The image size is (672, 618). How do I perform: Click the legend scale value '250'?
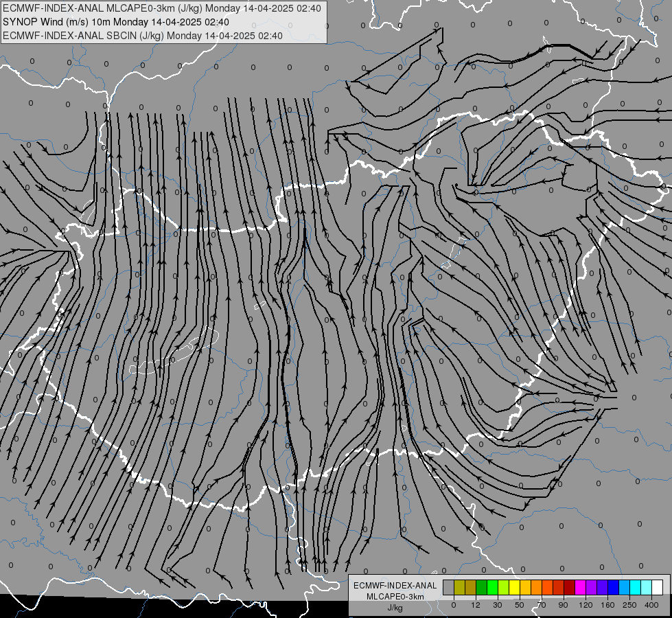(x=629, y=605)
